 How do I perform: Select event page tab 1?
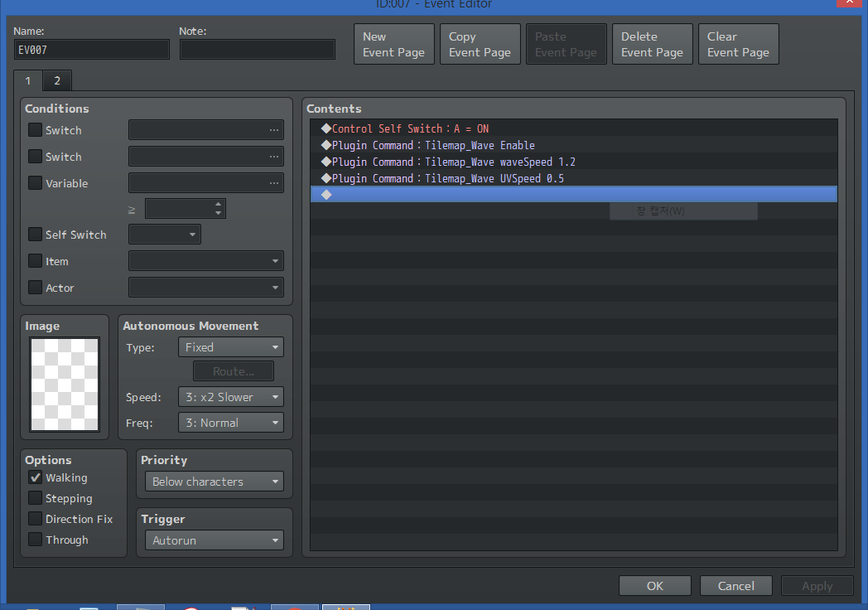point(28,81)
